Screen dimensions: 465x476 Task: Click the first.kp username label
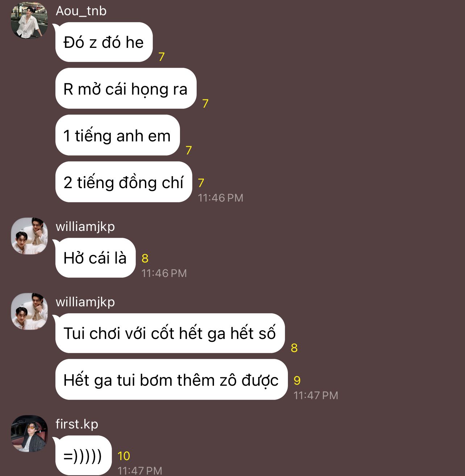pyautogui.click(x=77, y=424)
